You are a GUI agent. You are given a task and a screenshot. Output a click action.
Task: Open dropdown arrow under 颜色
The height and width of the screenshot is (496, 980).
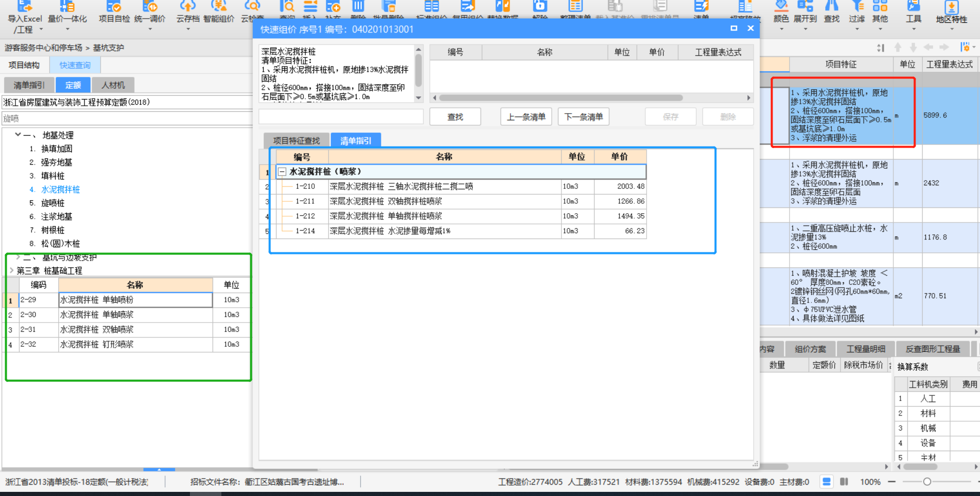781,29
